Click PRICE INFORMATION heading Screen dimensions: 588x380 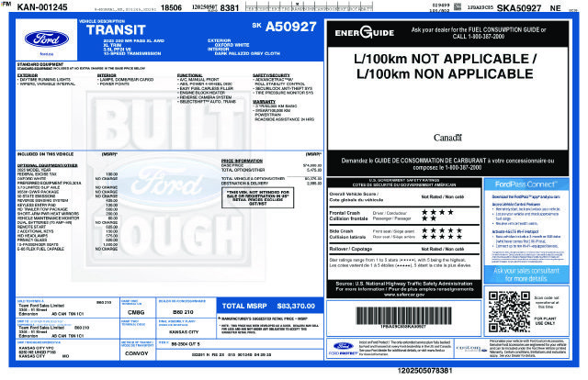[242, 161]
